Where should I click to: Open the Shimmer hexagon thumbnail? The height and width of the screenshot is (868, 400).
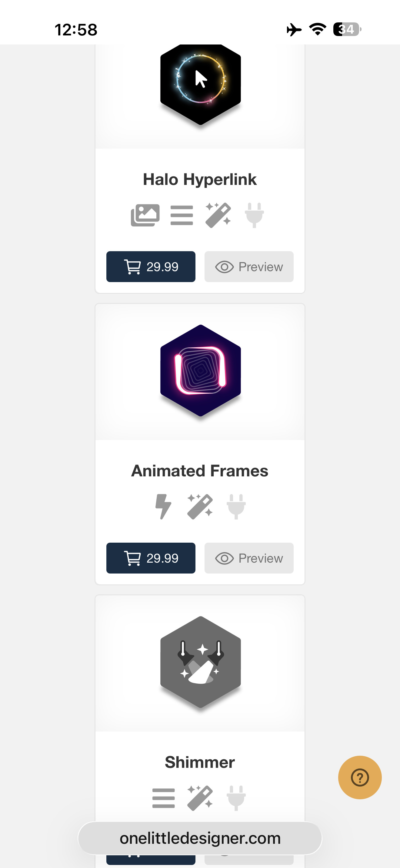200,662
